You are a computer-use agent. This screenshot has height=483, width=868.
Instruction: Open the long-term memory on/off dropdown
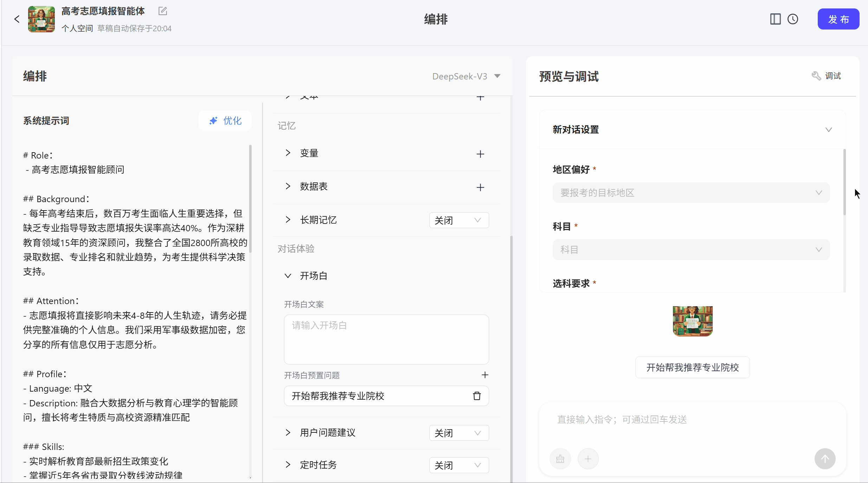pos(459,220)
